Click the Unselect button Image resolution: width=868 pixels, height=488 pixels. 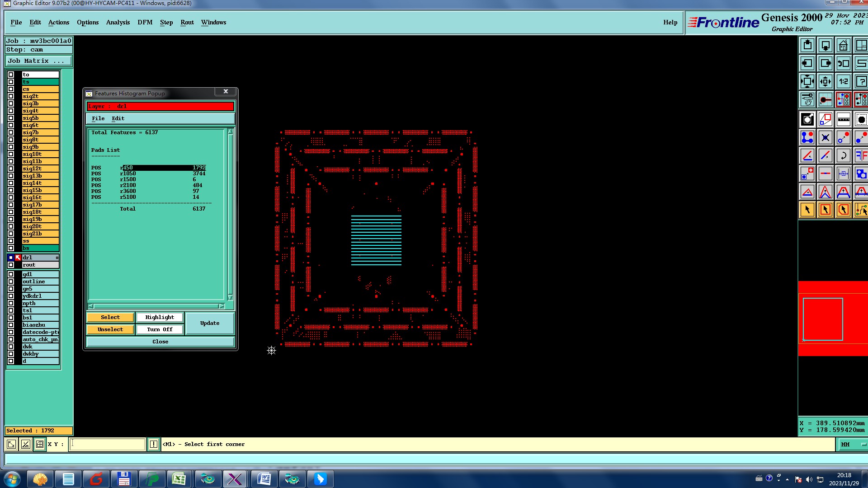[x=110, y=329]
